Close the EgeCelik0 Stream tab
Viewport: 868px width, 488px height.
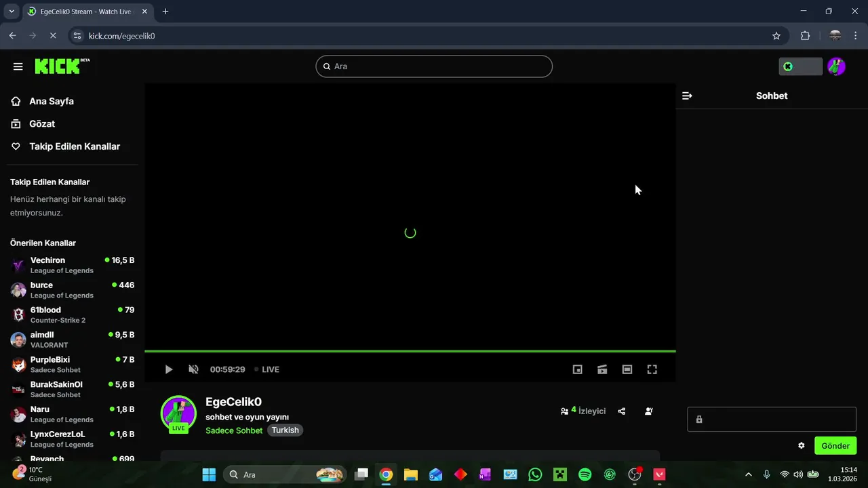tap(146, 12)
